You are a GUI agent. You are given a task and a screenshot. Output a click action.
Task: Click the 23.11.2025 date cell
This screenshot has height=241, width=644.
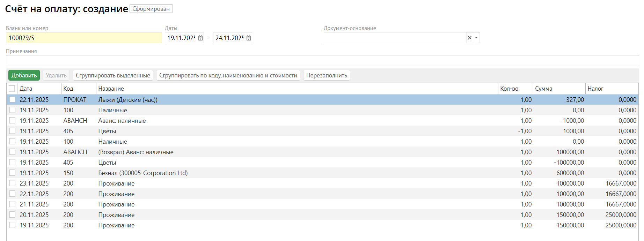(39, 183)
